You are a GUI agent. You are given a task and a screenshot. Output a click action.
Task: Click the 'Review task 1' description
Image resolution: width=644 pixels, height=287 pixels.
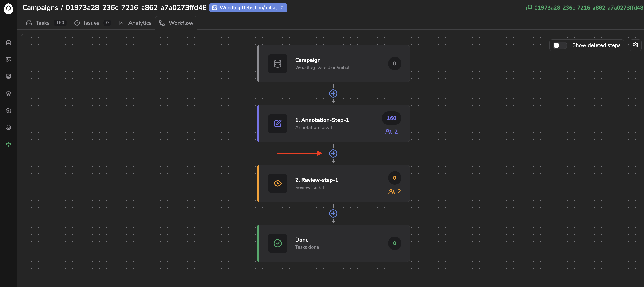(310, 187)
